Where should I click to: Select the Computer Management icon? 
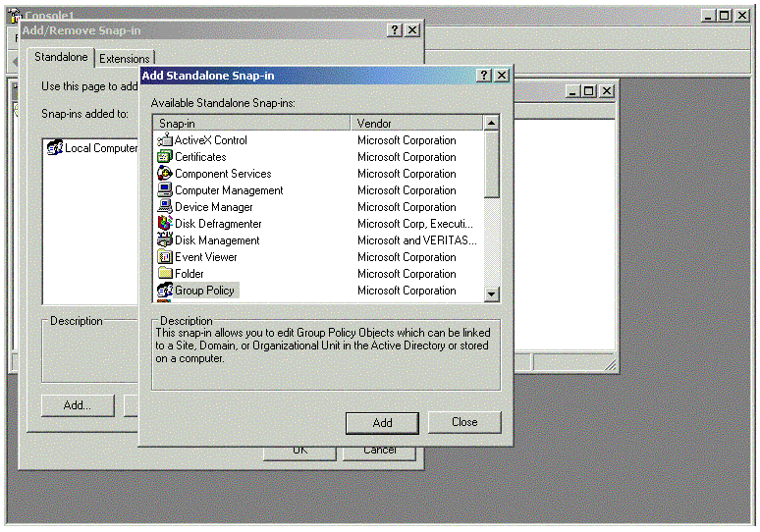point(165,190)
